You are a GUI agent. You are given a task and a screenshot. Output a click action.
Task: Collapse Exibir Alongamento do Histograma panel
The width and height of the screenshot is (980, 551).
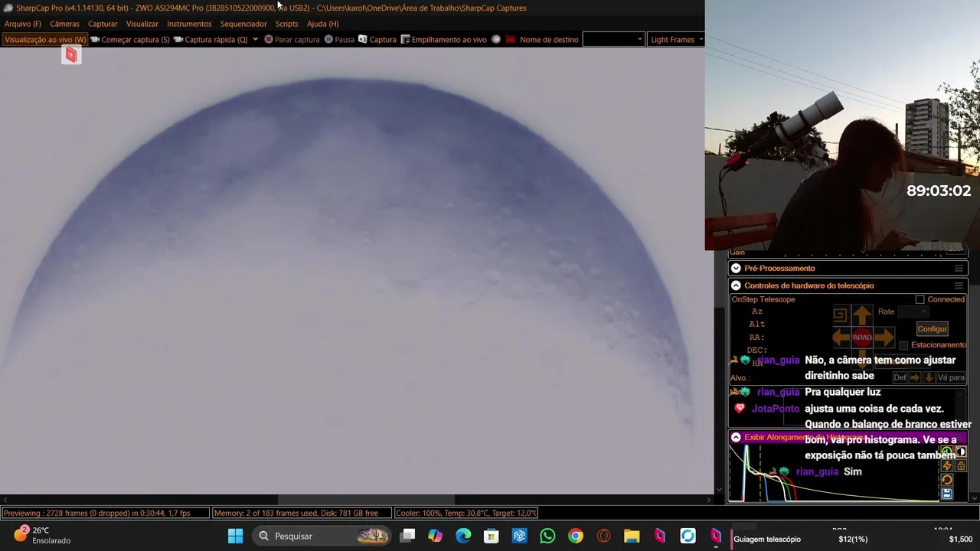click(736, 438)
